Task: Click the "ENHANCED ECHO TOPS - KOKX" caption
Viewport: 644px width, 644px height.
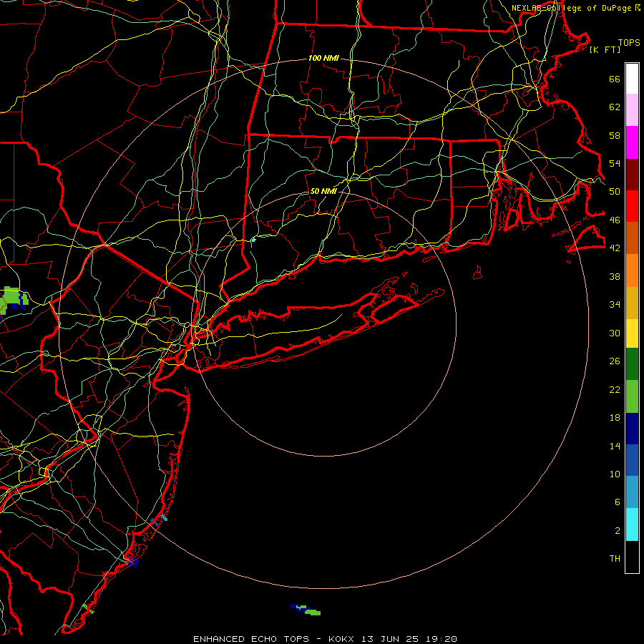Action: pyautogui.click(x=274, y=639)
